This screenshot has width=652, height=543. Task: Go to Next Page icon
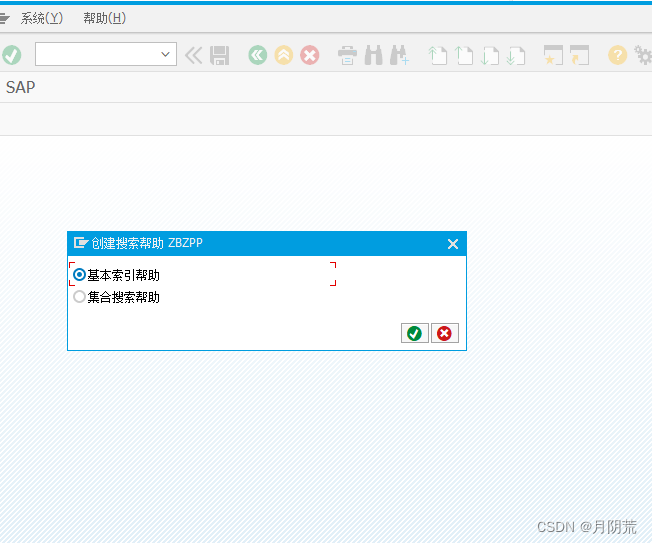point(489,55)
